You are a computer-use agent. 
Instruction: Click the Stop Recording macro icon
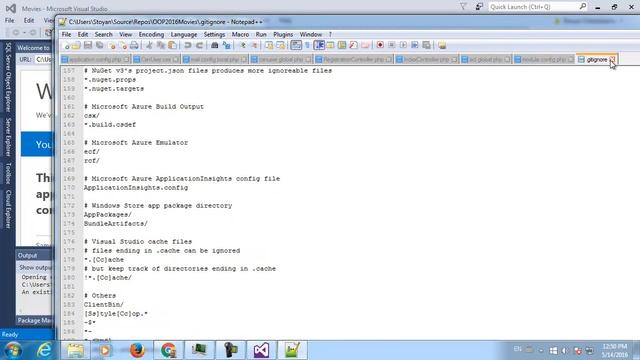(391, 45)
